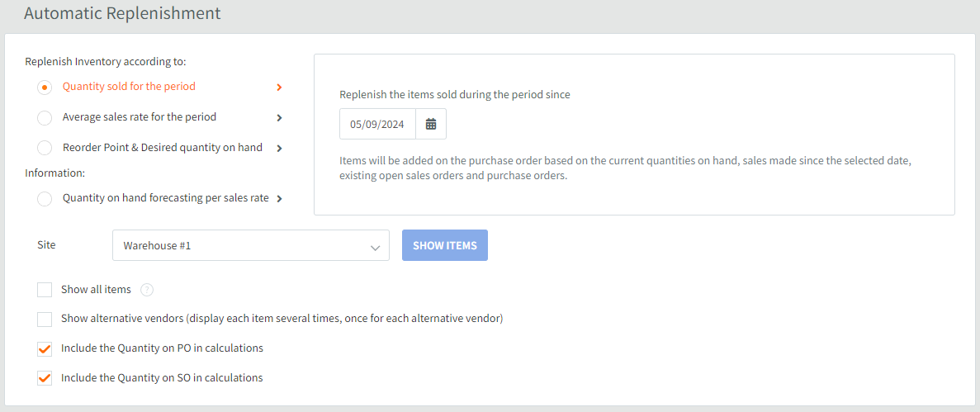Click the Show Items button
This screenshot has height=412, width=980.
(444, 245)
